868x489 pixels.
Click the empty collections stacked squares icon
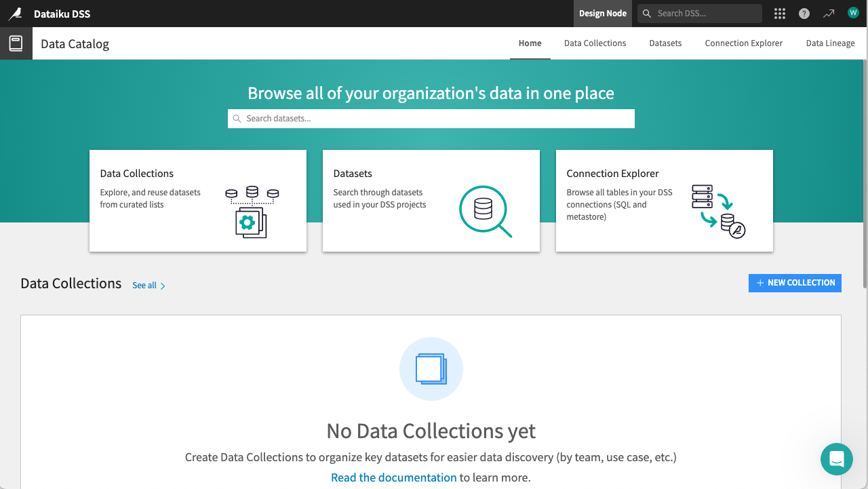click(x=431, y=369)
